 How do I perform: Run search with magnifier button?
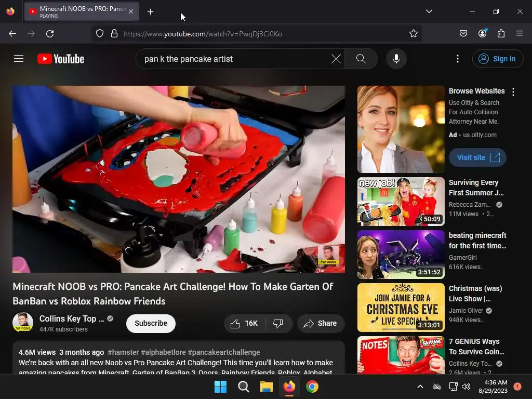361,59
